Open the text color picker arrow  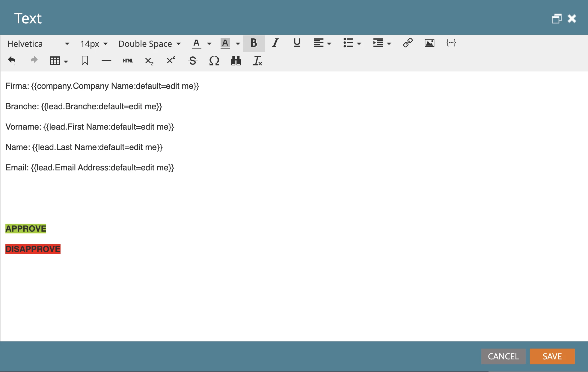coord(209,44)
